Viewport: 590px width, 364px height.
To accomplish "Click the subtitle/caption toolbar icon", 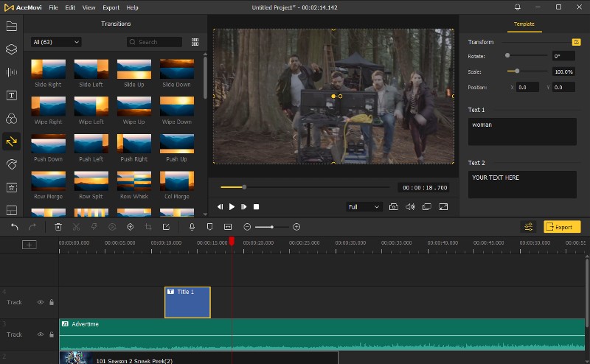I will pos(228,227).
